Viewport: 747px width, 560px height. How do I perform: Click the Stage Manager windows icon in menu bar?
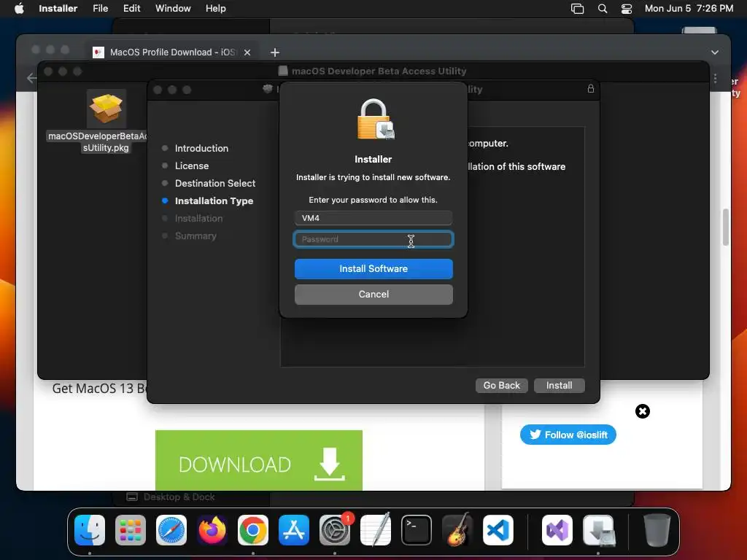577,9
